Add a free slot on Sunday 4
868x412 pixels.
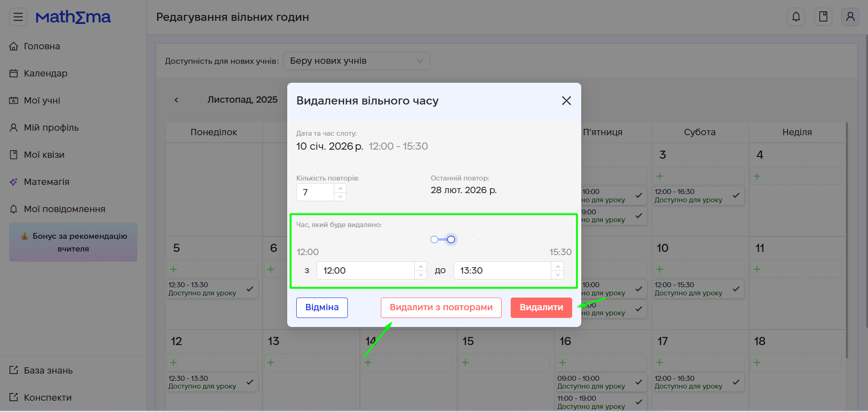(x=757, y=176)
